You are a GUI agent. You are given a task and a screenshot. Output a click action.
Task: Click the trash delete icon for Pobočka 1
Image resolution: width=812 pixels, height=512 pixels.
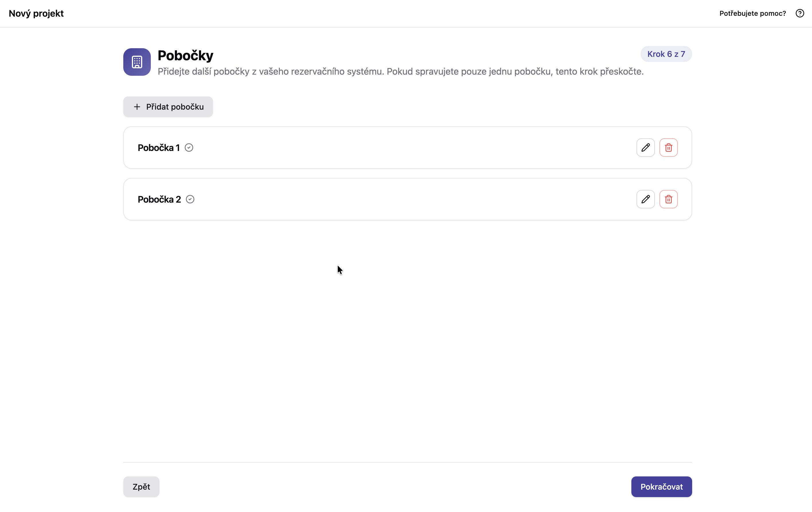(669, 148)
